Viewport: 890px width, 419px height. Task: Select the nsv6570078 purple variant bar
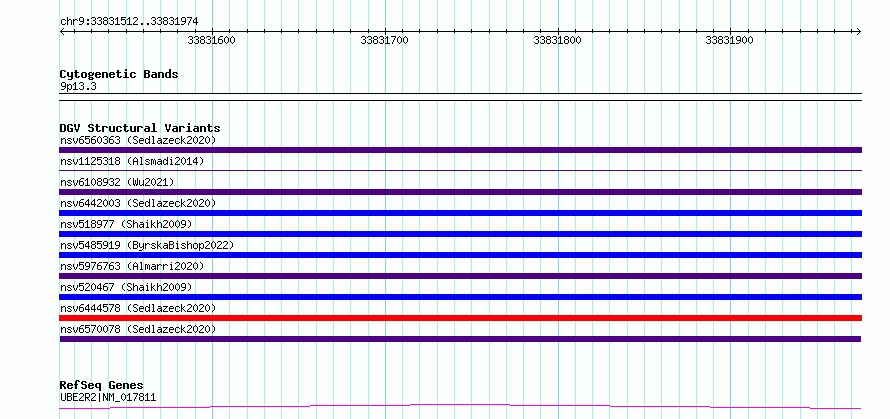coord(460,339)
